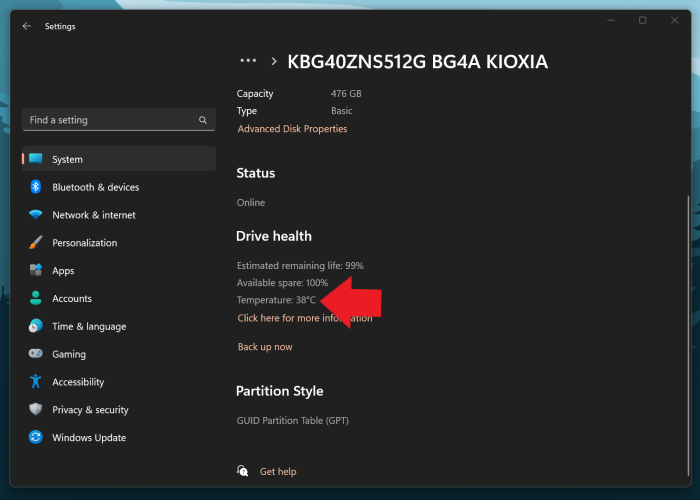Click the search magnifier icon
This screenshot has height=500, width=700.
(x=203, y=120)
